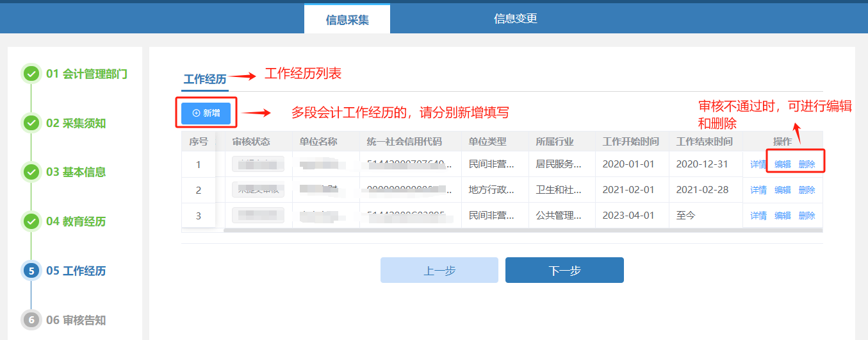Viewport: 868px width, 340px height.
Task: Click the 03 基本信息 step checkmark icon
Action: tap(31, 172)
